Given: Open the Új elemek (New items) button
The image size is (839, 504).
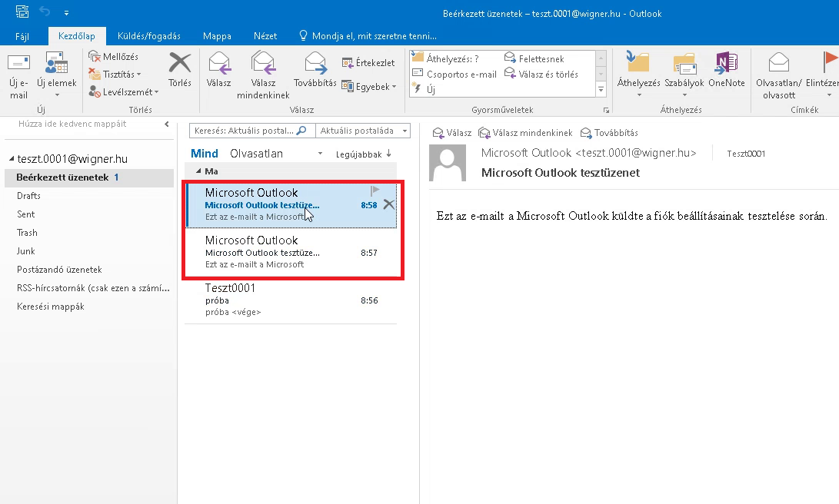Looking at the screenshot, I should (x=56, y=75).
